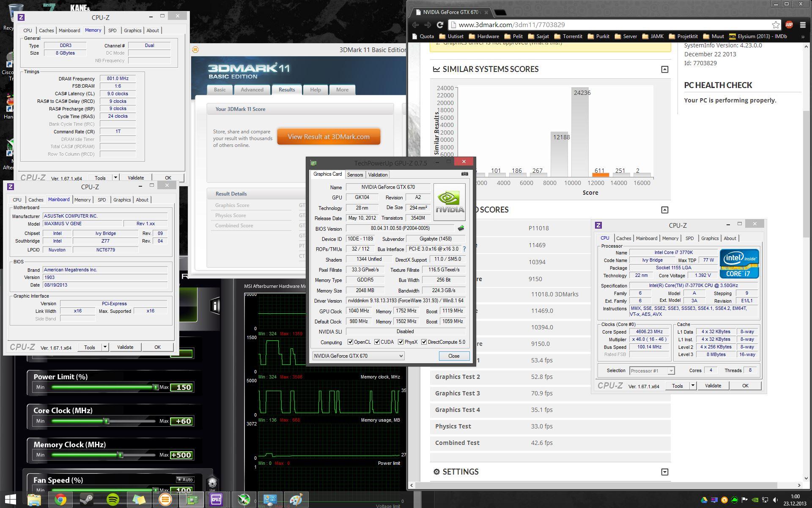Click Afterburner info 'i' button
Image resolution: width=812 pixels, height=508 pixels.
(215, 306)
